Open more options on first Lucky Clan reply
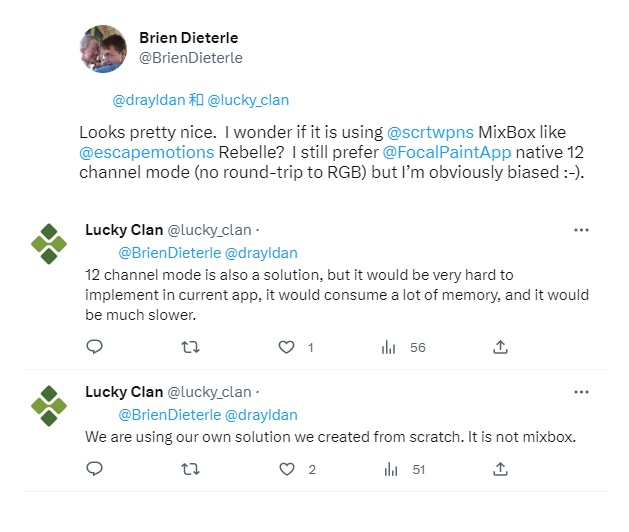 click(x=581, y=230)
